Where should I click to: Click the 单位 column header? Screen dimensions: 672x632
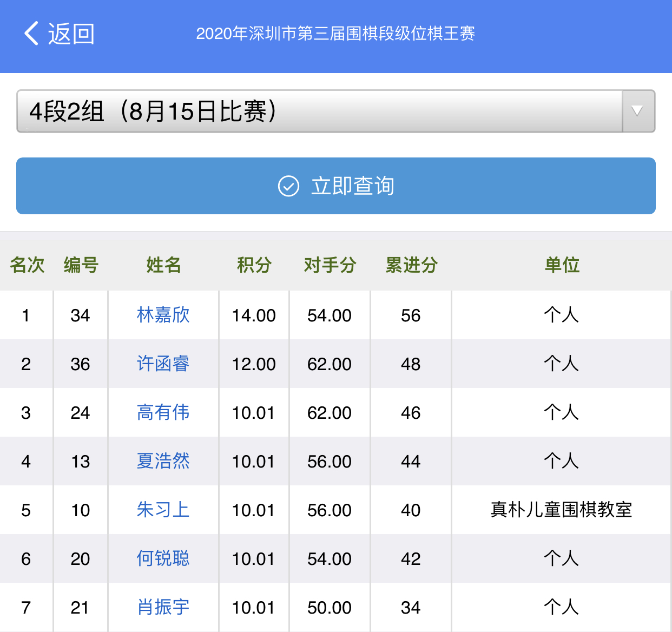tap(562, 265)
